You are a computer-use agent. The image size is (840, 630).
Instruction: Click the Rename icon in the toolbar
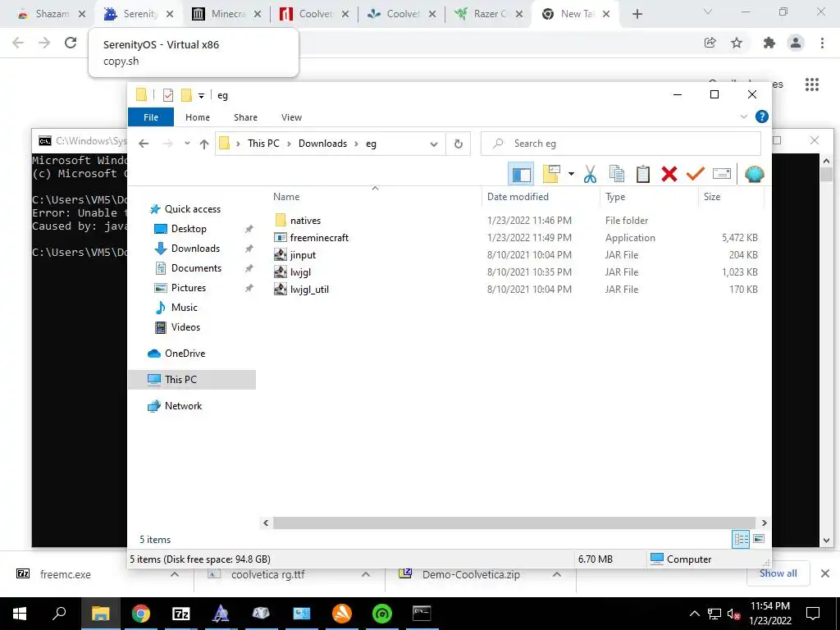tap(722, 174)
